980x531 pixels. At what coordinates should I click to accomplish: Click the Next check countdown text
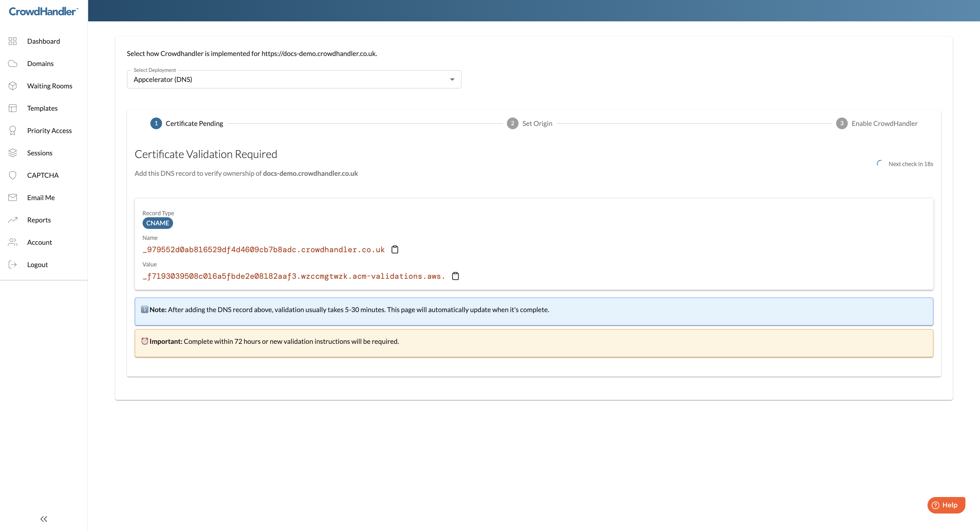[911, 164]
